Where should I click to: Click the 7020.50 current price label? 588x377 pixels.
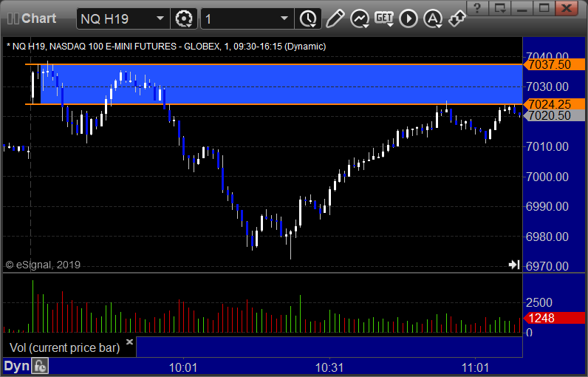click(555, 115)
